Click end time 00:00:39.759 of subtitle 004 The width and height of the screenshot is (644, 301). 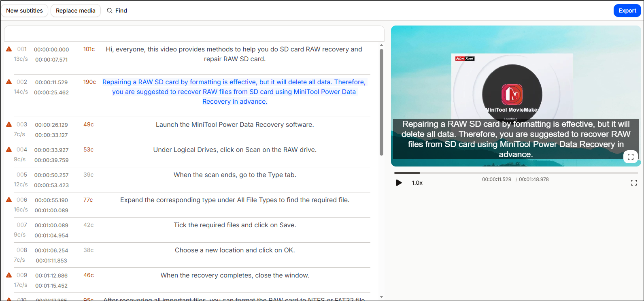pyautogui.click(x=51, y=160)
